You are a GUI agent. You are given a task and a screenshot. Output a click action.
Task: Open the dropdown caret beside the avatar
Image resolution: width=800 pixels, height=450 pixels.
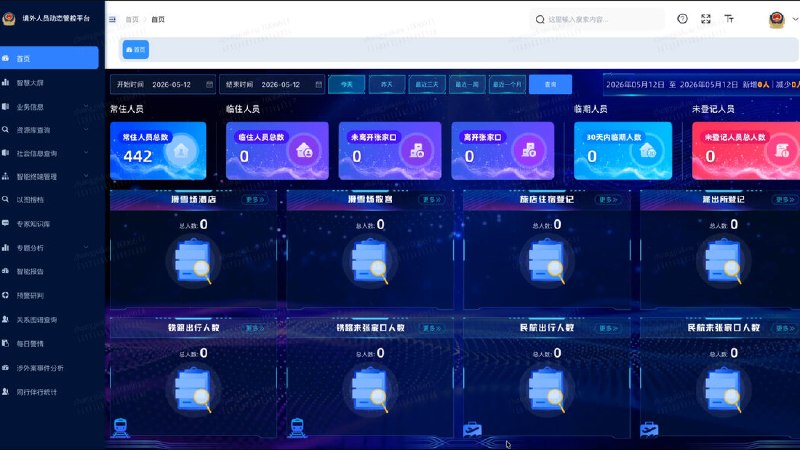click(795, 19)
